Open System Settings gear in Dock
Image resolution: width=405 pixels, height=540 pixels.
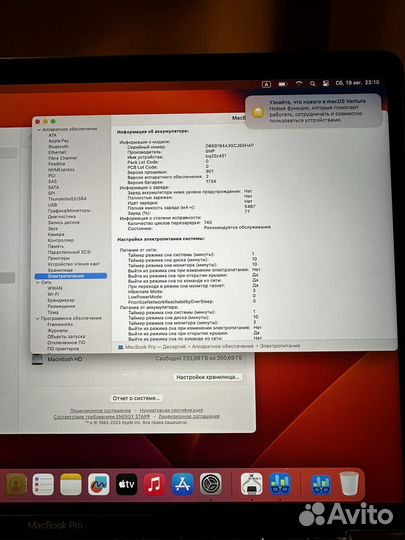tap(211, 484)
